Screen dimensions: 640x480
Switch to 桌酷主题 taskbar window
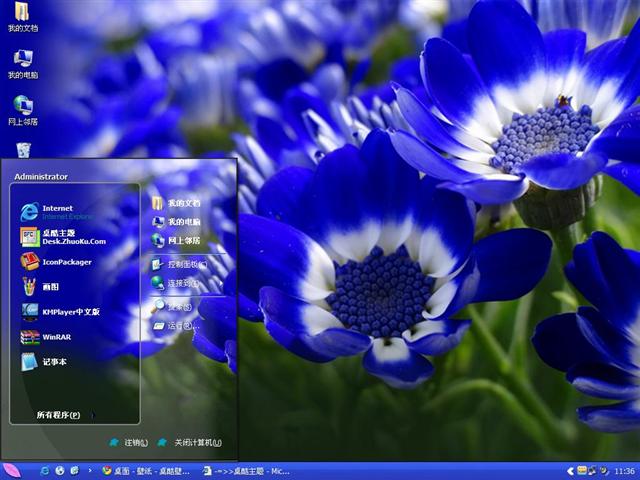click(246, 470)
